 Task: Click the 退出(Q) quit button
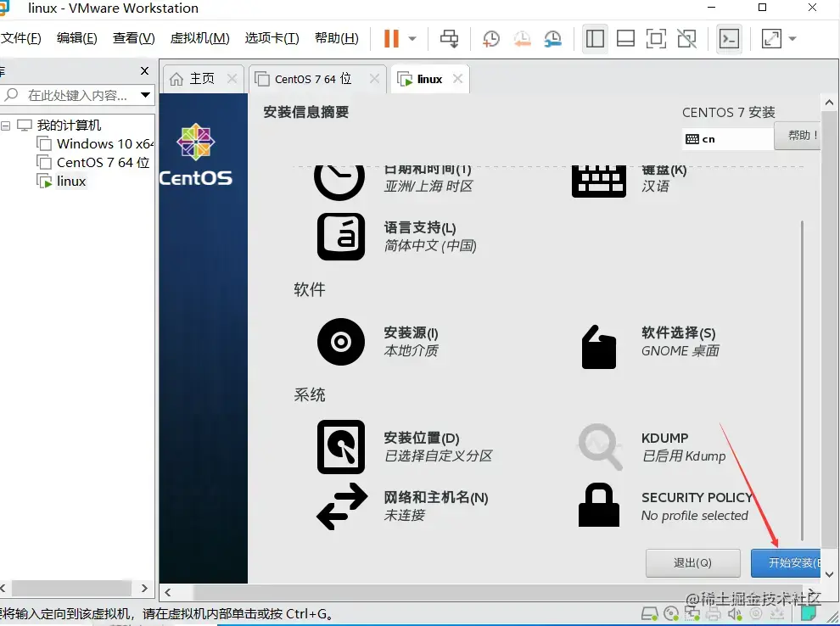tap(692, 563)
